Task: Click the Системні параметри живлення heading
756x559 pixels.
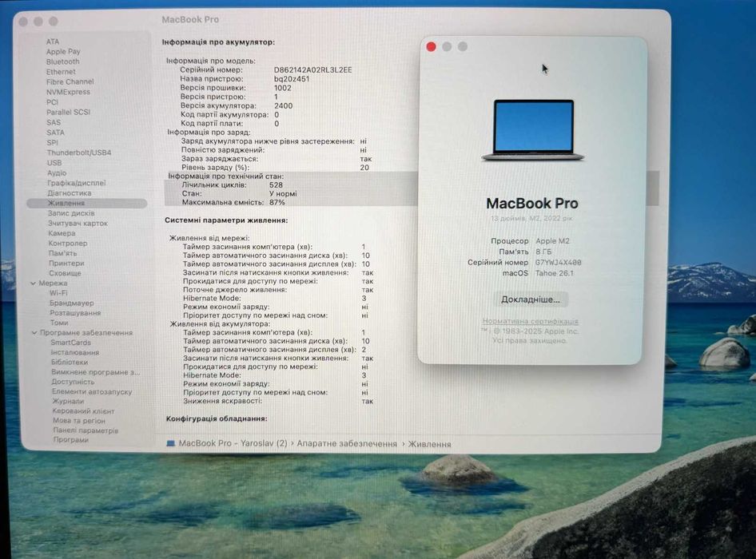Action: [x=226, y=220]
